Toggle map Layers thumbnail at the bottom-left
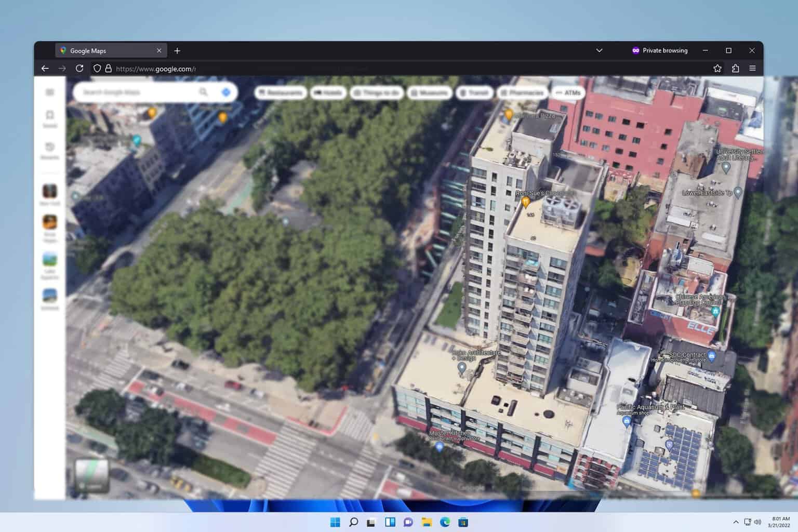The image size is (798, 532). (x=91, y=475)
